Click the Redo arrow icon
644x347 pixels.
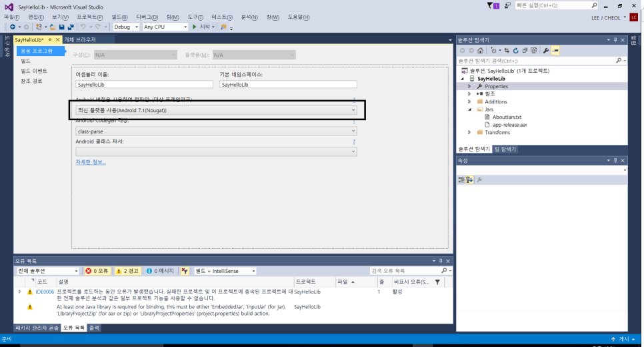tap(98, 27)
